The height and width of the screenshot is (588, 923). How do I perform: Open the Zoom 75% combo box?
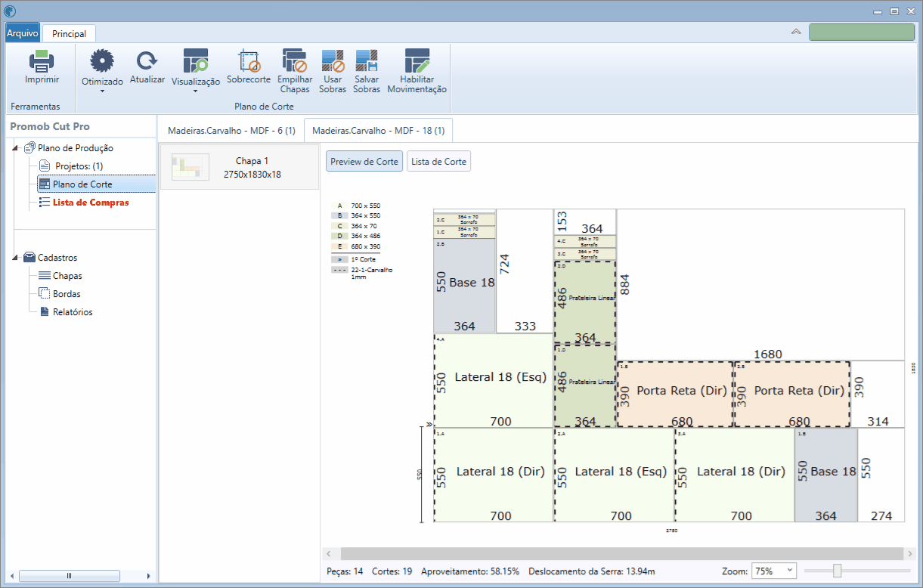click(774, 571)
